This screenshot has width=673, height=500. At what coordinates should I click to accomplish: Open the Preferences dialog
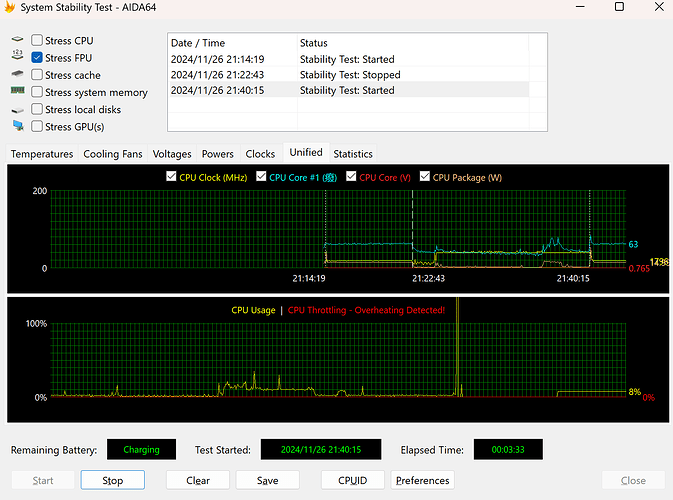[x=422, y=480]
